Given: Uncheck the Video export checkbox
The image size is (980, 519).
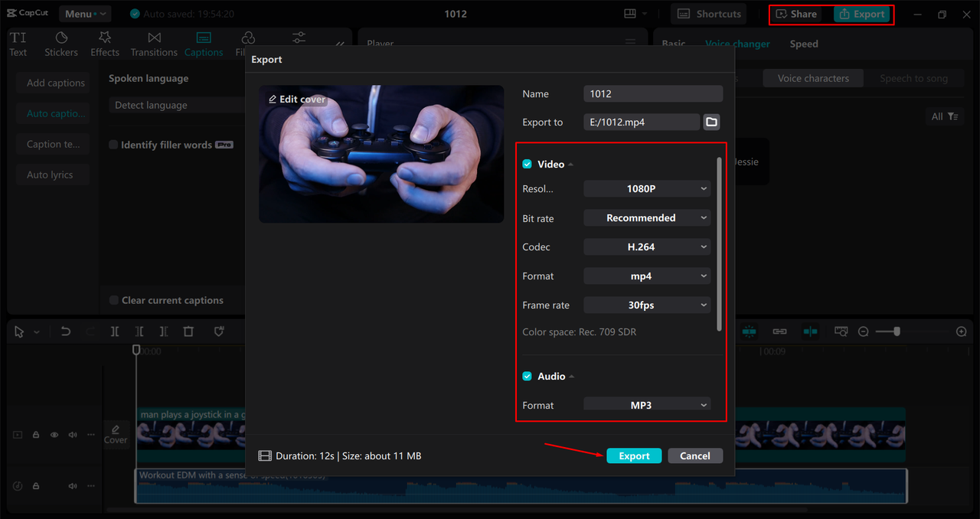Looking at the screenshot, I should 527,165.
